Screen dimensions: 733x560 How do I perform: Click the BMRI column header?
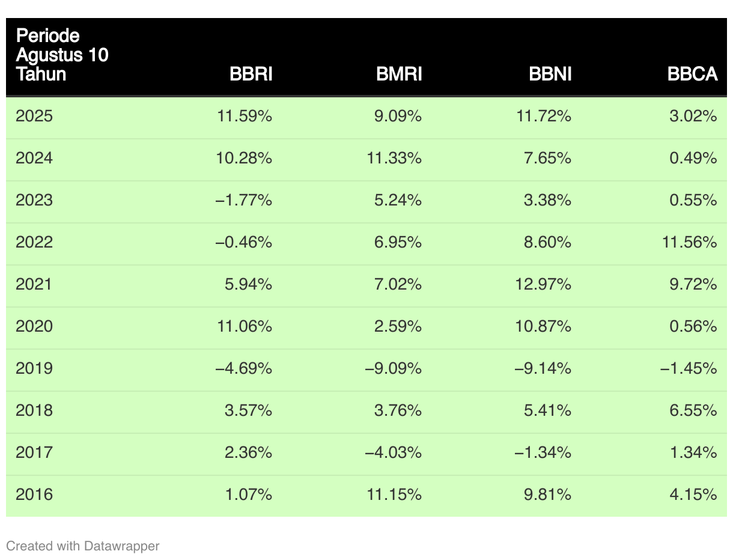[x=399, y=74]
